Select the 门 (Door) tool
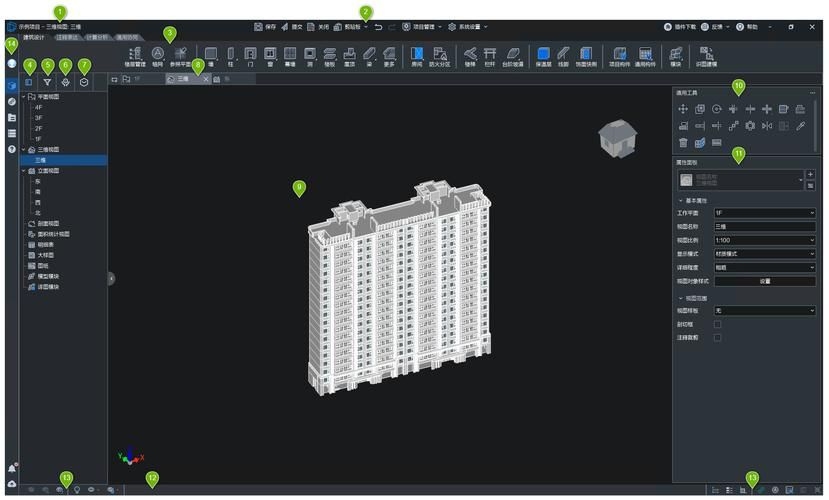Screen dimensions: 829x500 point(250,55)
